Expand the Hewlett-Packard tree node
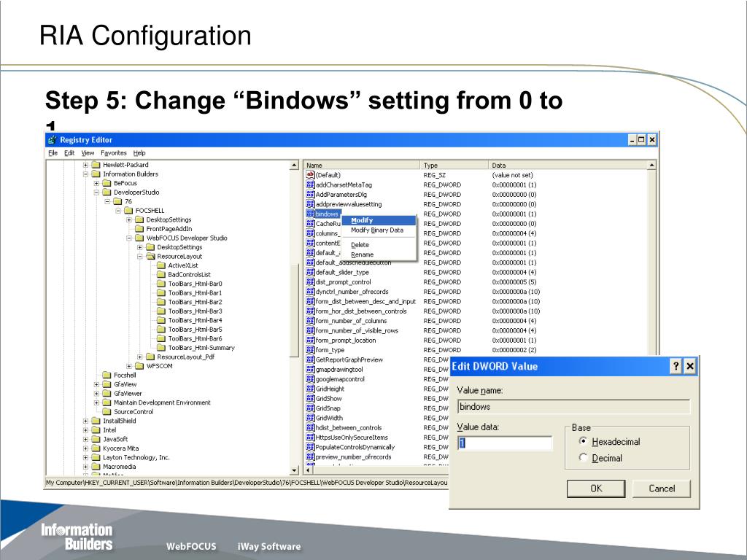 86,165
